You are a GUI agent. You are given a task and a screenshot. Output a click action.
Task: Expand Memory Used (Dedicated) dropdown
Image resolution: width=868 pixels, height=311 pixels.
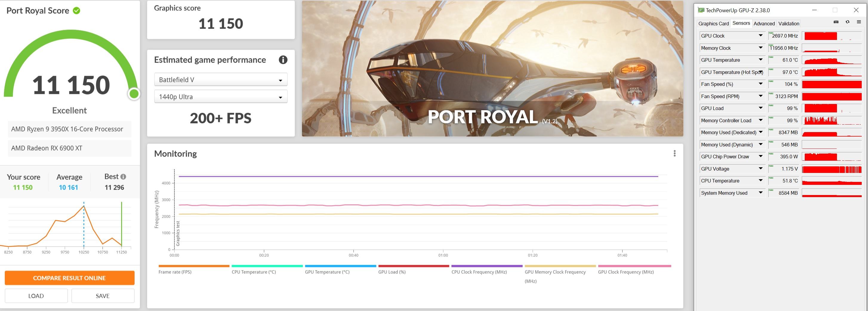(761, 132)
